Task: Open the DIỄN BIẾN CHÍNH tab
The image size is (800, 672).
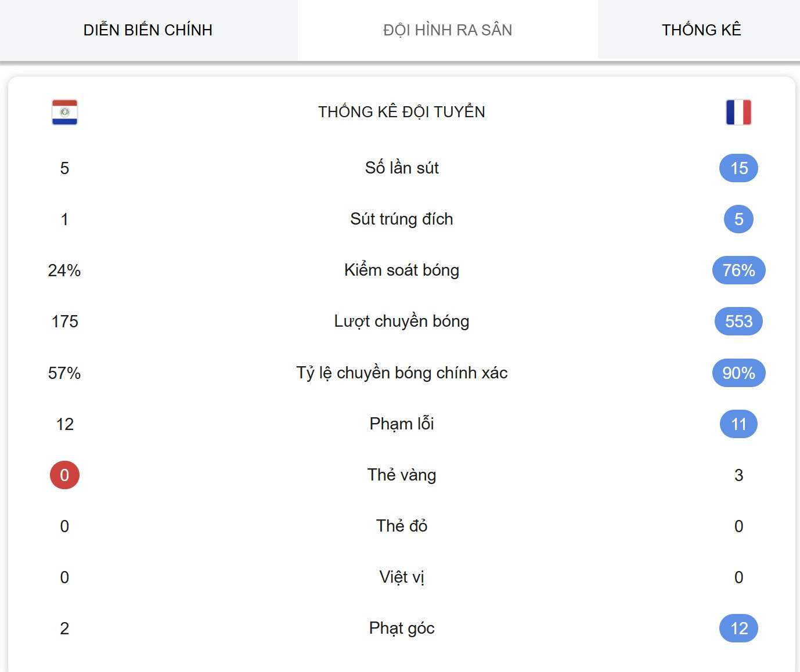Action: [148, 30]
